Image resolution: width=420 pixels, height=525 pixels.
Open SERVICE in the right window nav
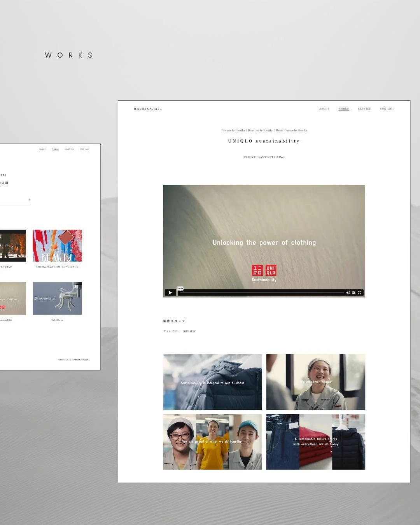pos(364,109)
